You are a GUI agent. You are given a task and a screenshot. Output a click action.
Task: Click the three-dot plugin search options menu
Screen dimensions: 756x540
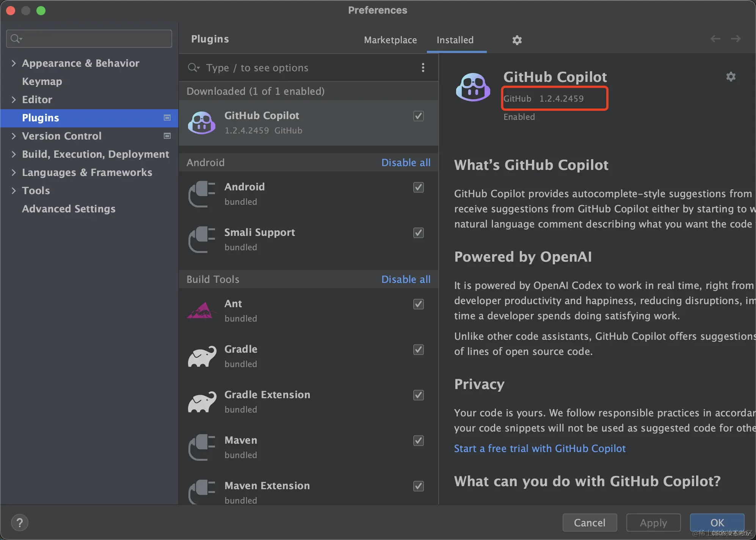point(423,67)
